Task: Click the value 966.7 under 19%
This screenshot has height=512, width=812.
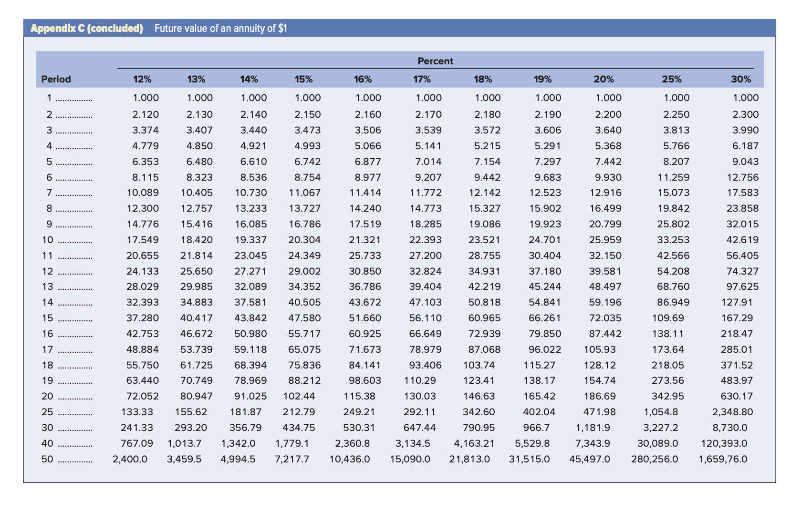Action: click(x=537, y=428)
